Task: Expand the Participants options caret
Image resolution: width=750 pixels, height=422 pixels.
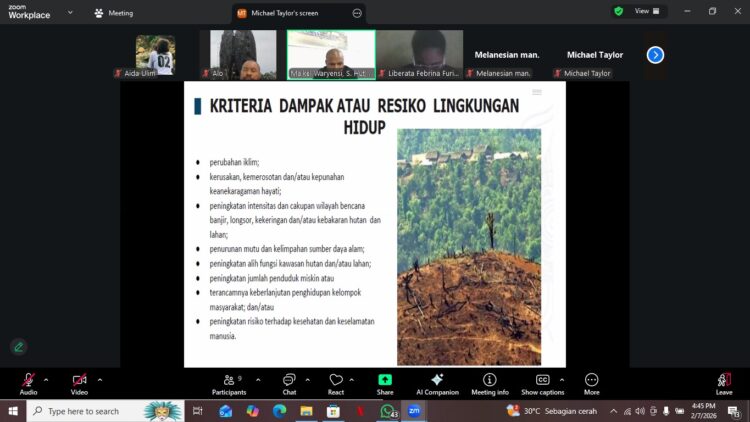Action: (258, 380)
